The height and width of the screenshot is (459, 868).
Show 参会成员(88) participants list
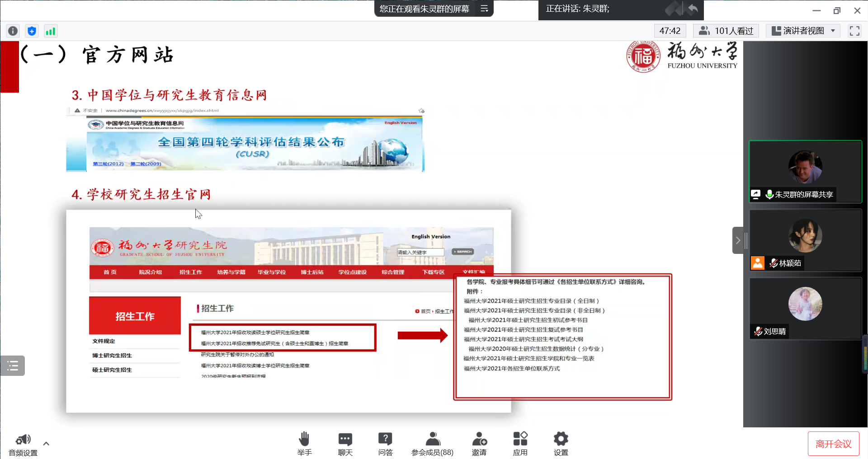[x=433, y=444]
